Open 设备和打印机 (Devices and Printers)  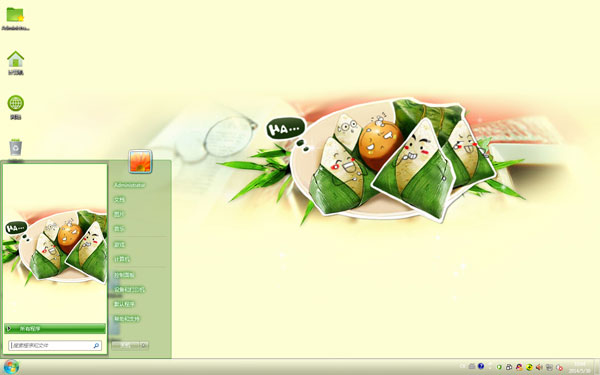click(129, 289)
